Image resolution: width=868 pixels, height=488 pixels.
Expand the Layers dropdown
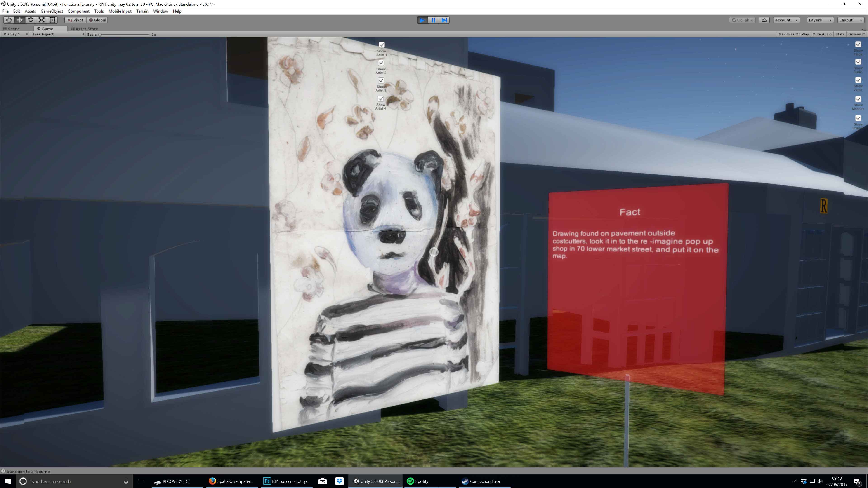point(820,20)
